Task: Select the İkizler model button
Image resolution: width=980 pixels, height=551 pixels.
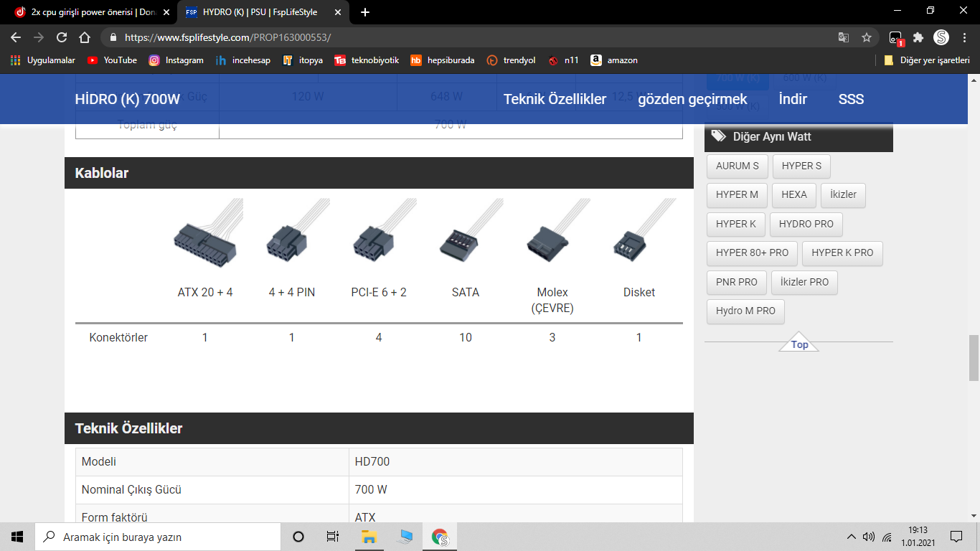Action: click(843, 195)
